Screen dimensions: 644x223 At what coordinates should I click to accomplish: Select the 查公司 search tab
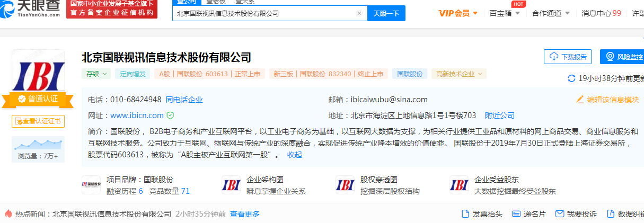(186, 2)
